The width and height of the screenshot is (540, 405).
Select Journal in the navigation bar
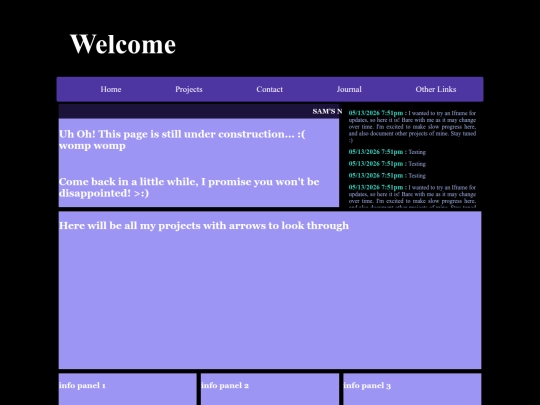[x=349, y=90]
